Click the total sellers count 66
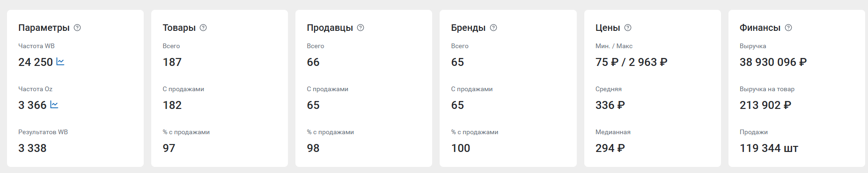The height and width of the screenshot is (173, 868). click(313, 62)
